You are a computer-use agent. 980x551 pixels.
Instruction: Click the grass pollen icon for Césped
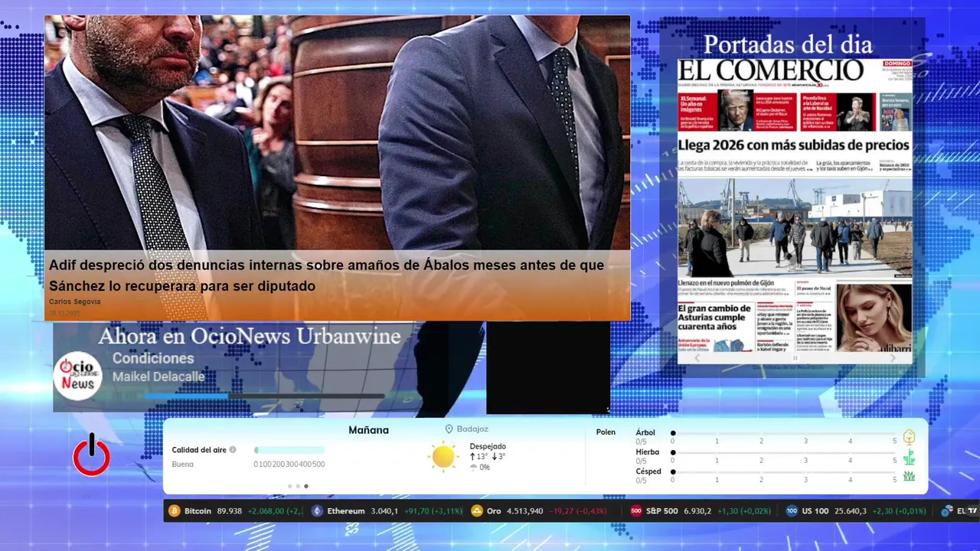(x=909, y=476)
